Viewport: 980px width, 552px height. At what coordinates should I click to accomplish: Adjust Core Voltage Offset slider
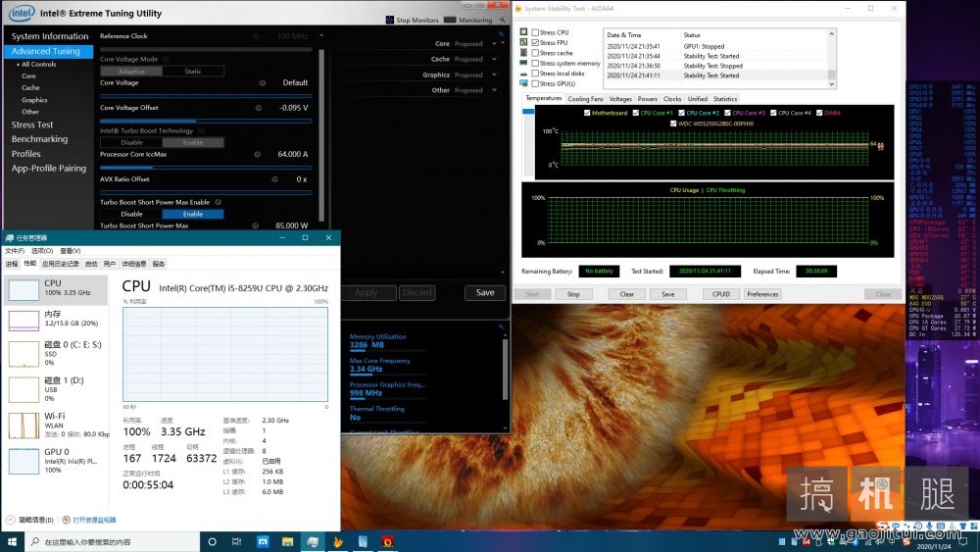pos(206,122)
